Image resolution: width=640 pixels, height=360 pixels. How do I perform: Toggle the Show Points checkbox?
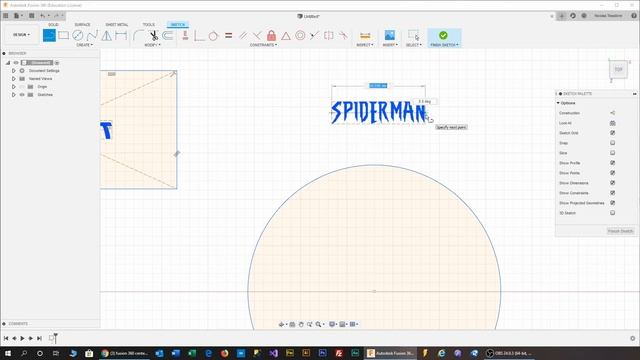[612, 173]
